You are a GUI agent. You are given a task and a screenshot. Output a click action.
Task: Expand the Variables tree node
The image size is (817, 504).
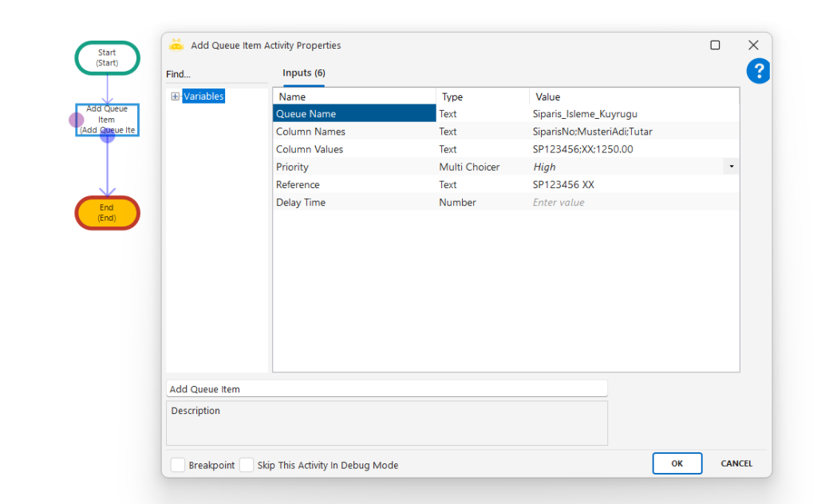point(176,96)
